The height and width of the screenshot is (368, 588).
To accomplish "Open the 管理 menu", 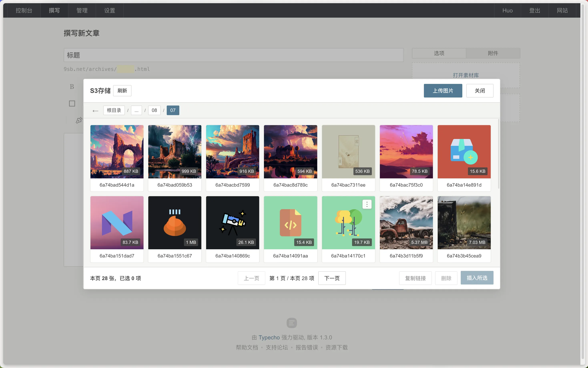I will [x=82, y=10].
